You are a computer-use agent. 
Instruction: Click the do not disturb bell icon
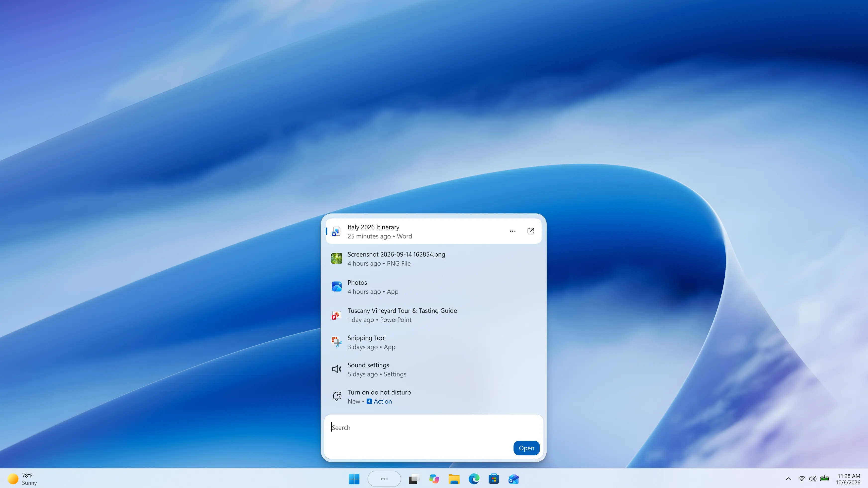[x=337, y=396]
